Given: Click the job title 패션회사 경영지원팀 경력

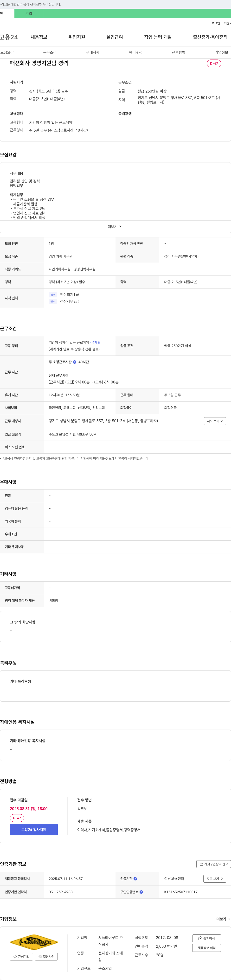Looking at the screenshot, I should tap(39, 63).
